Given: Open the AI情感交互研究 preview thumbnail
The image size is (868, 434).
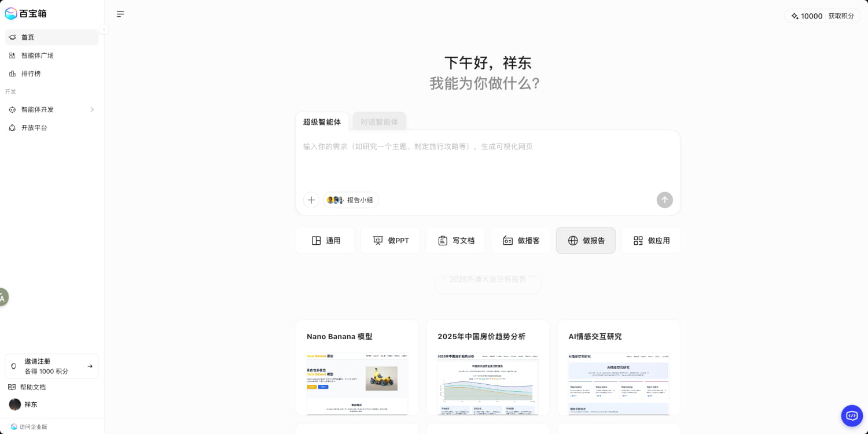Looking at the screenshot, I should click(x=619, y=383).
